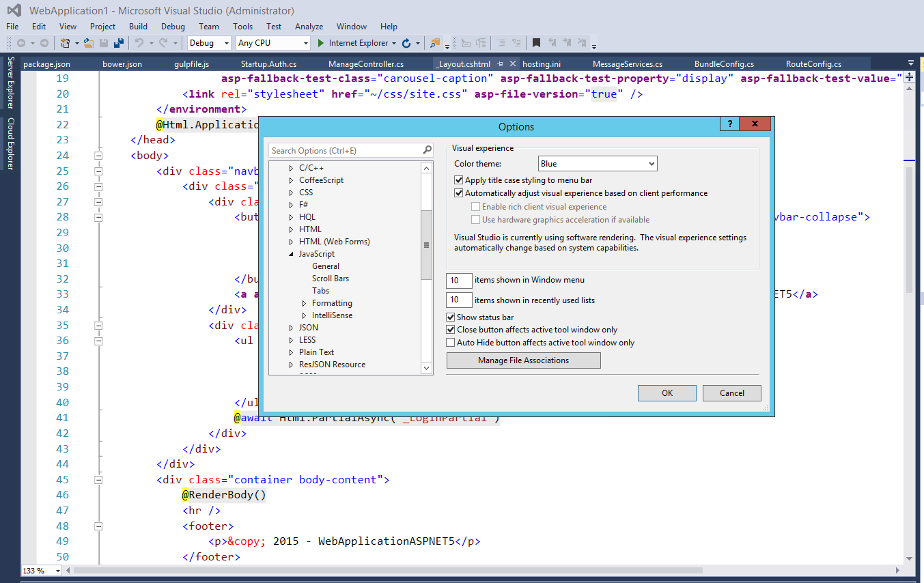Click the Comment out selected lines icon

(x=501, y=43)
